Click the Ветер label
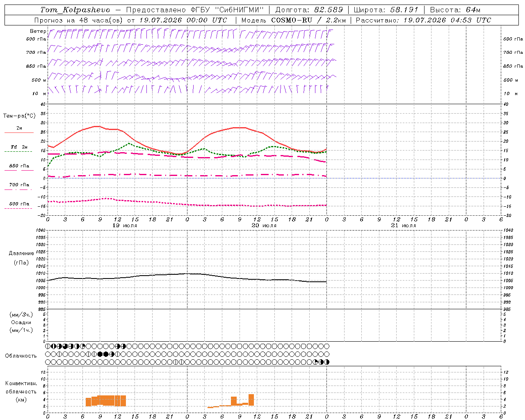 pyautogui.click(x=38, y=31)
